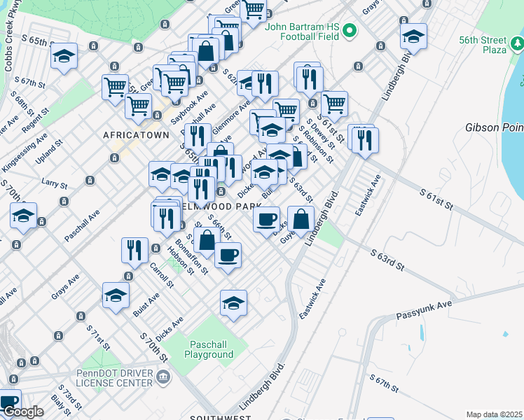524x420 pixels.
Task: Open restaurant marker right of S 62nd St
Action: tap(265, 85)
